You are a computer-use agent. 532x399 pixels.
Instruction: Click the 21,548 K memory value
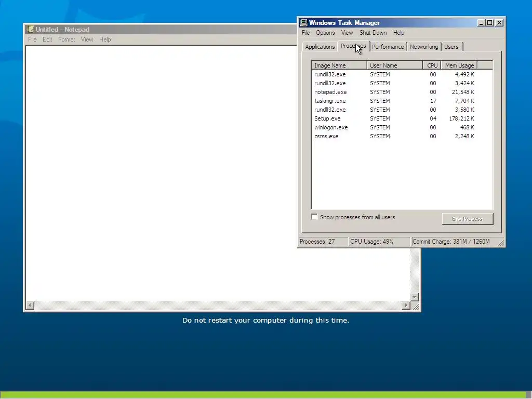point(463,92)
